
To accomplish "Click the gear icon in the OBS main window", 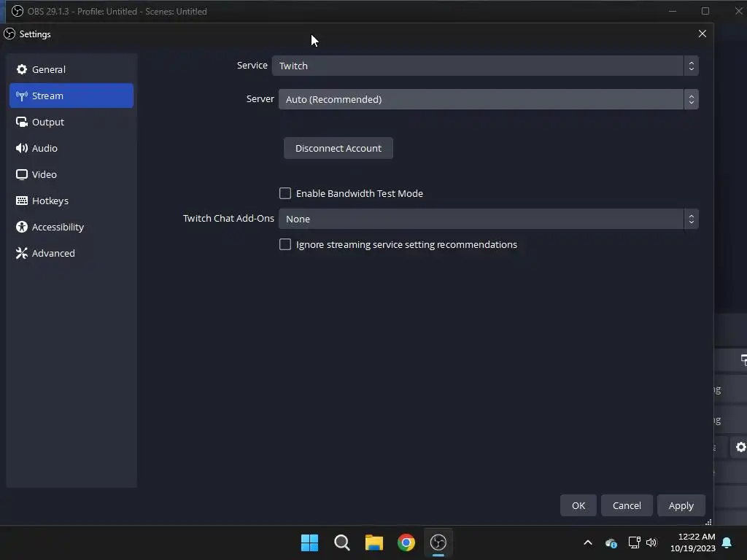I will (741, 447).
